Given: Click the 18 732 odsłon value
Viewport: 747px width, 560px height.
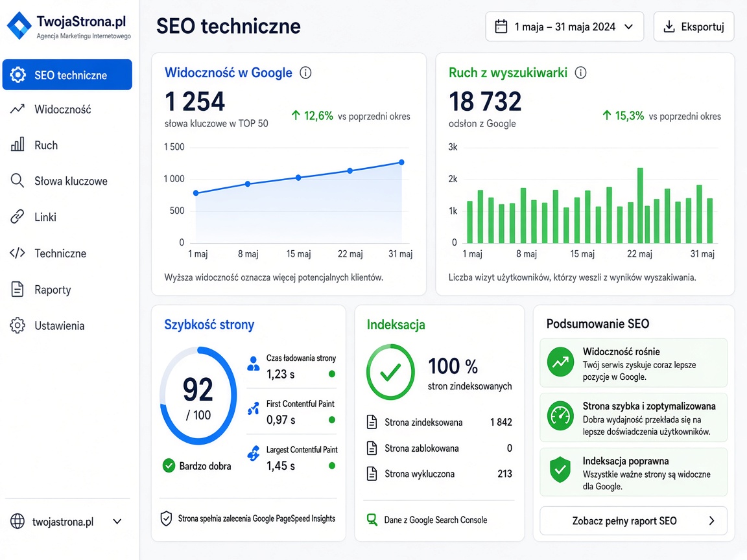Looking at the screenshot, I should pyautogui.click(x=485, y=101).
